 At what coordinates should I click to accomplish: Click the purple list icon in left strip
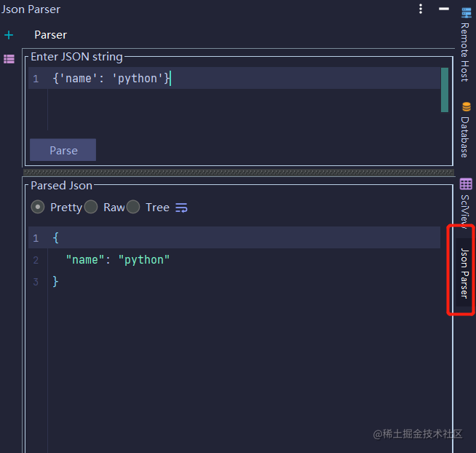coord(9,59)
